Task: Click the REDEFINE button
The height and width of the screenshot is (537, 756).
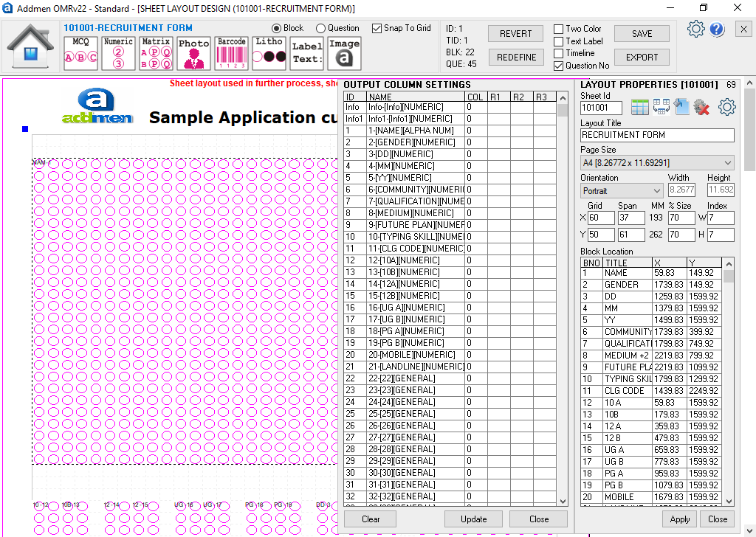Action: tap(516, 58)
